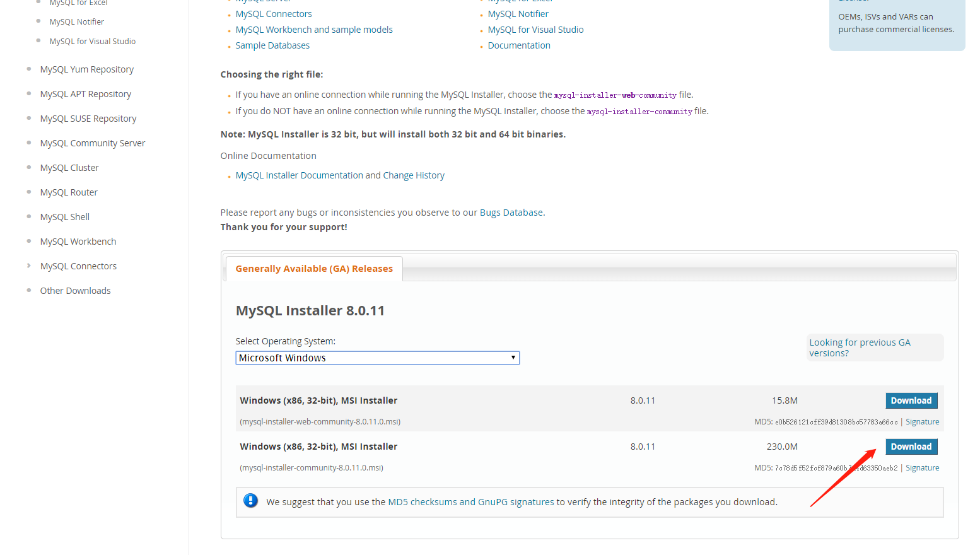This screenshot has height=555, width=980.
Task: Open MySQL Workbench in sidebar
Action: click(78, 242)
